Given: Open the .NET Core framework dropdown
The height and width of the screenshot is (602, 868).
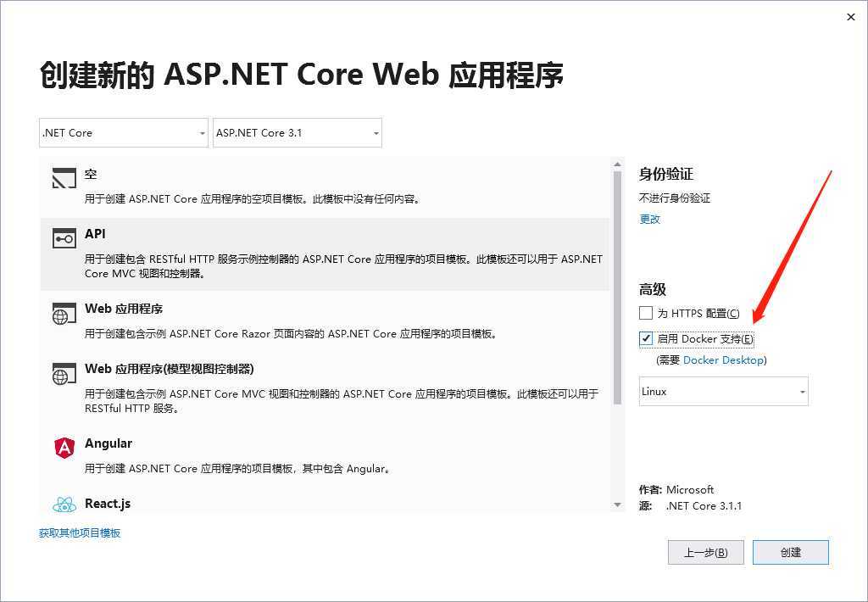Looking at the screenshot, I should tap(124, 133).
